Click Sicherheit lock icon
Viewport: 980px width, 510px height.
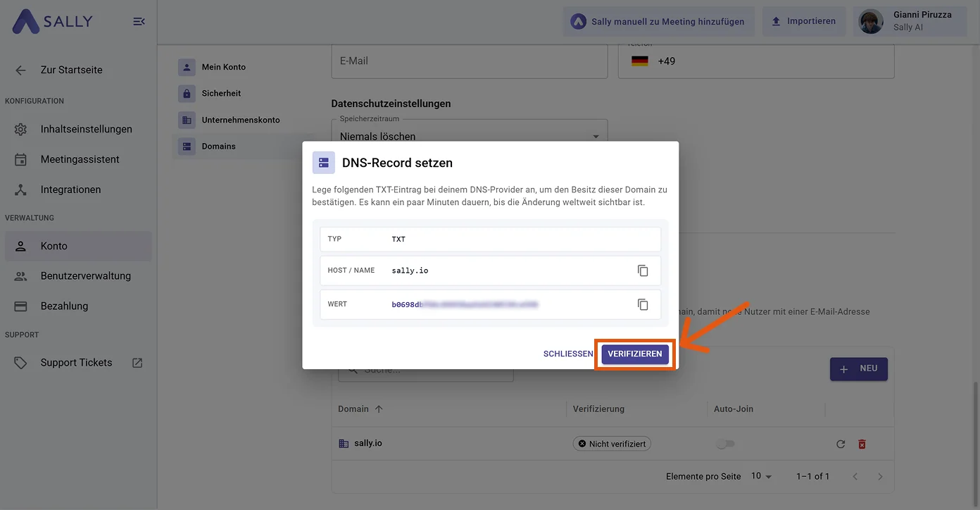pos(187,93)
